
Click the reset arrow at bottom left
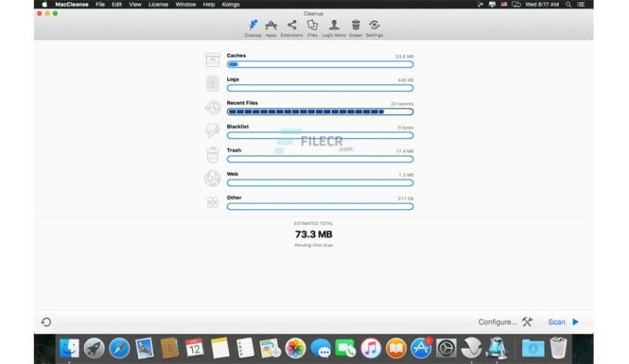[46, 322]
